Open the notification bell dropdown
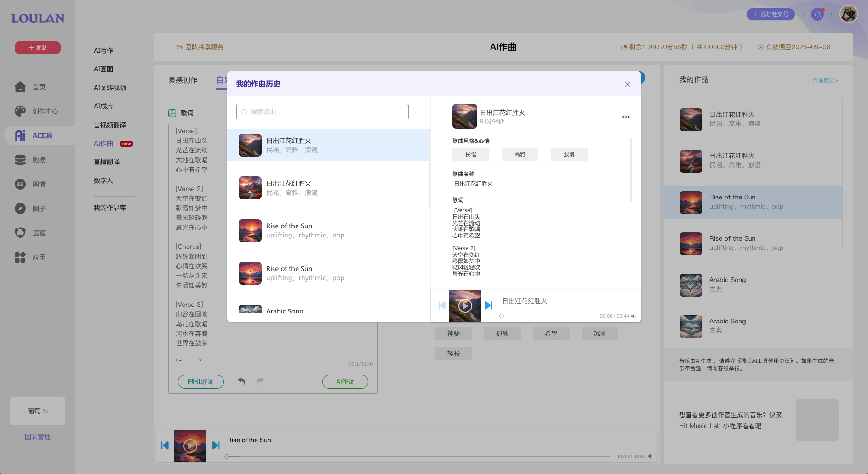The image size is (868, 474). point(817,14)
